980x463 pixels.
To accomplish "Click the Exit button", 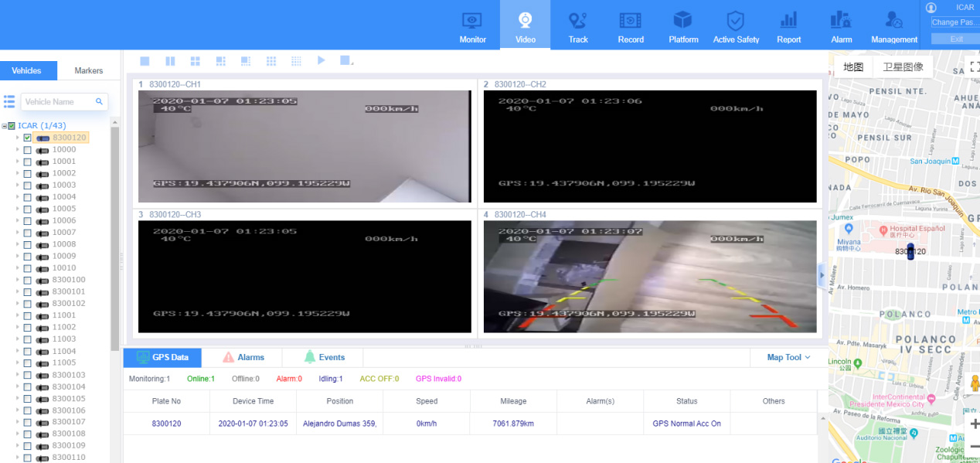I will click(x=956, y=39).
